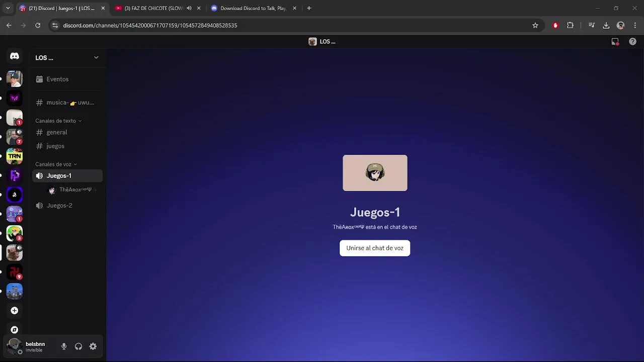Click the Eventos calendar icon
The height and width of the screenshot is (362, 644).
click(x=39, y=79)
